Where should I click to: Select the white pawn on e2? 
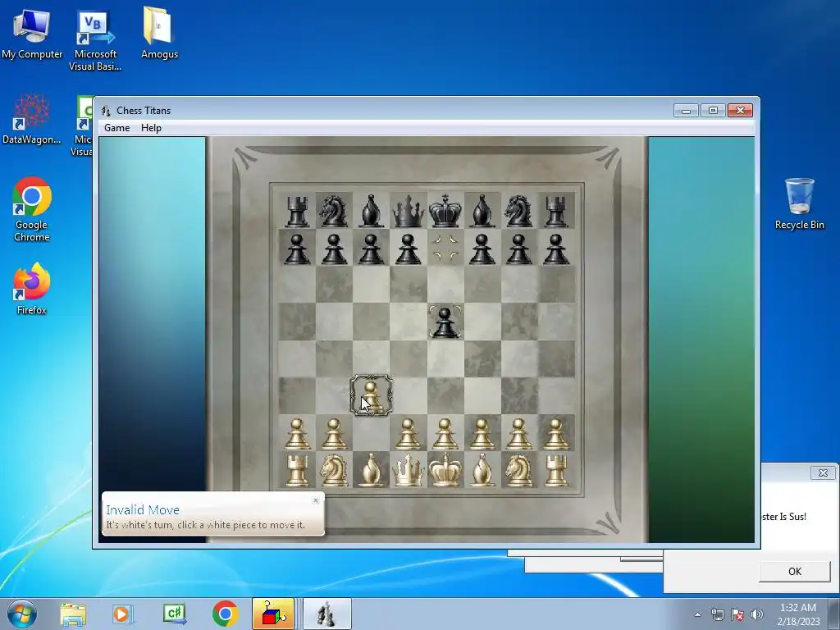click(x=445, y=433)
